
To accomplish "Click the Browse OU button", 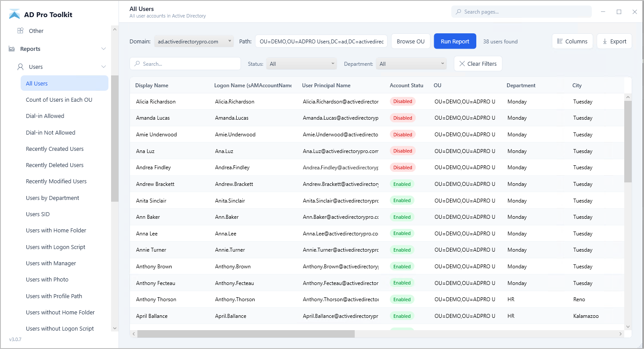I will [x=410, y=41].
